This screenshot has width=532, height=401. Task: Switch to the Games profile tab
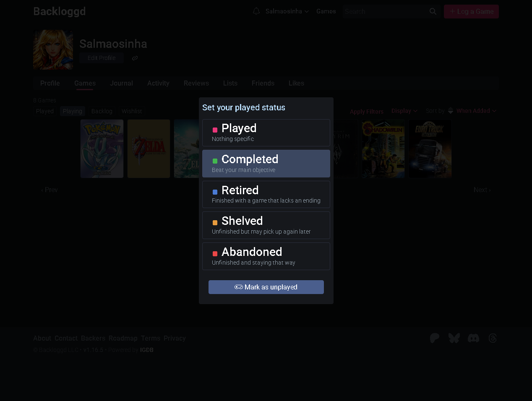point(85,83)
